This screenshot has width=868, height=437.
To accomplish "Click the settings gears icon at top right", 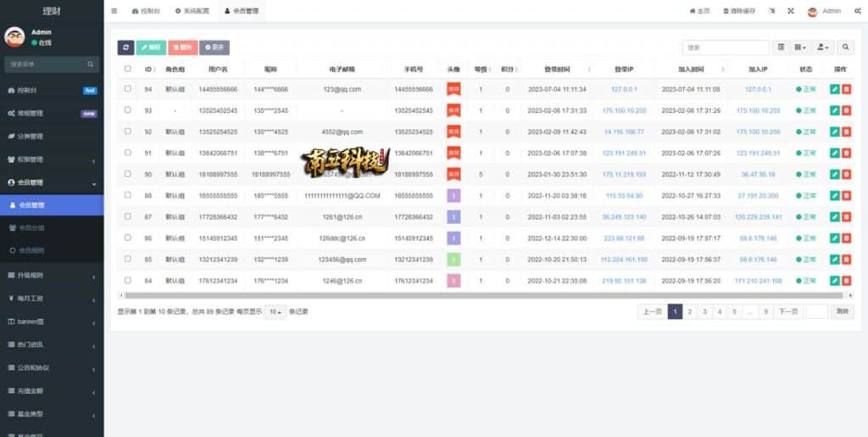I will pos(855,11).
